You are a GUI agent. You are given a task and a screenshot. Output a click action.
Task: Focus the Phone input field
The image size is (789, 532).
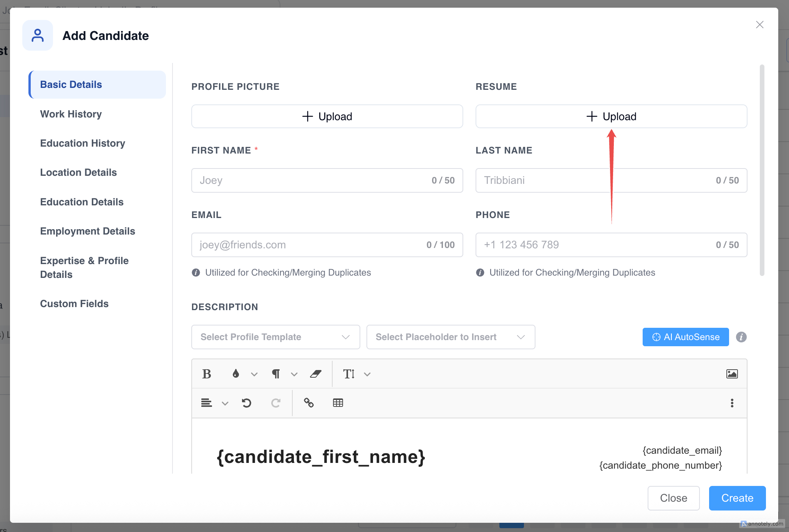coord(612,245)
